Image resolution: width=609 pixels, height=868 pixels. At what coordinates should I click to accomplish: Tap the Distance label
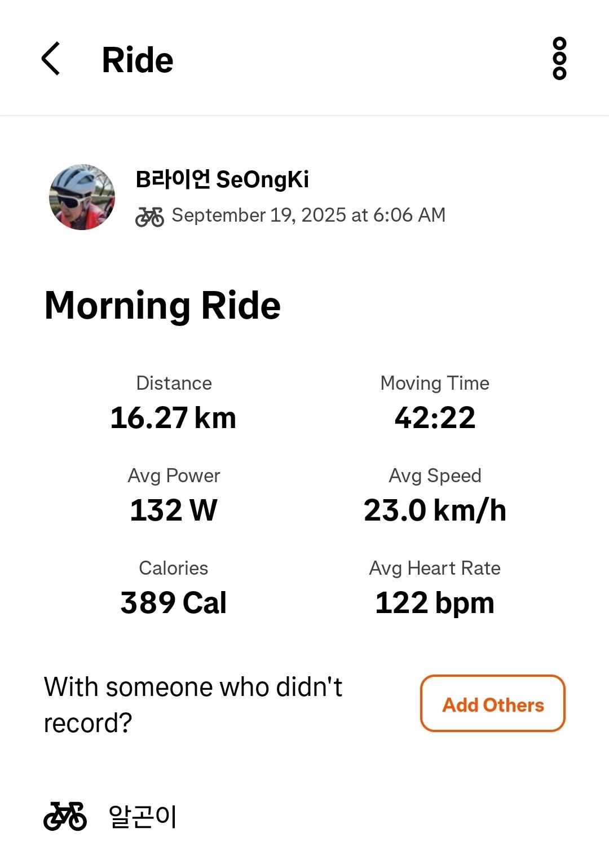174,384
